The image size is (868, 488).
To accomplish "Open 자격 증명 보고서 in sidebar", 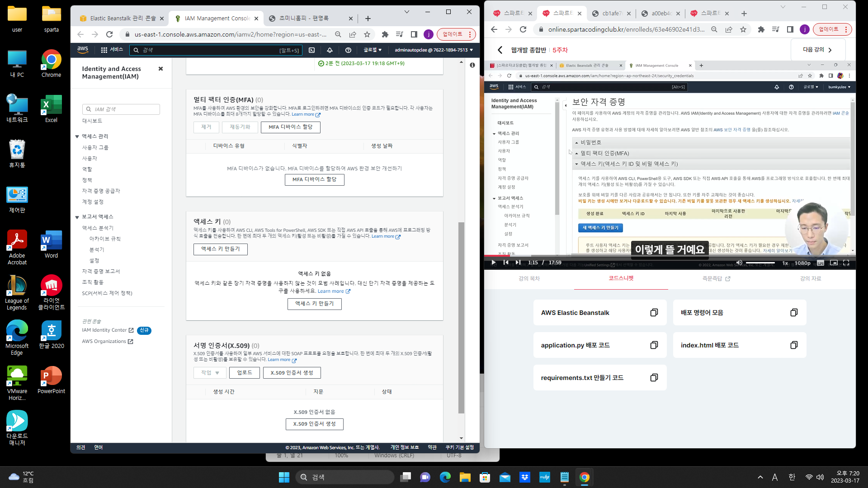I will (x=101, y=272).
